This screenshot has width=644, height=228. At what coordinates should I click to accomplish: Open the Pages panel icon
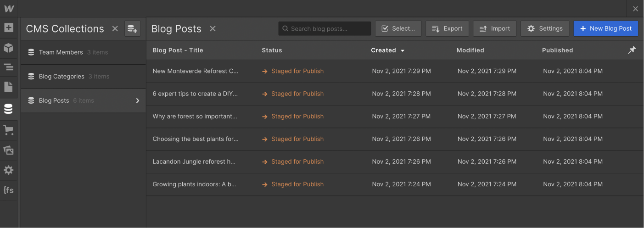[8, 87]
